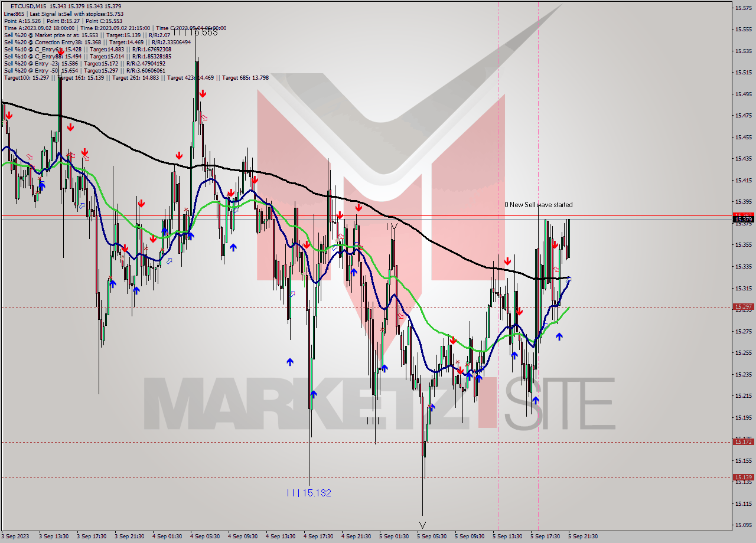This screenshot has width=756, height=543.
Task: Click the red 15.297 price level tag
Action: pos(743,307)
